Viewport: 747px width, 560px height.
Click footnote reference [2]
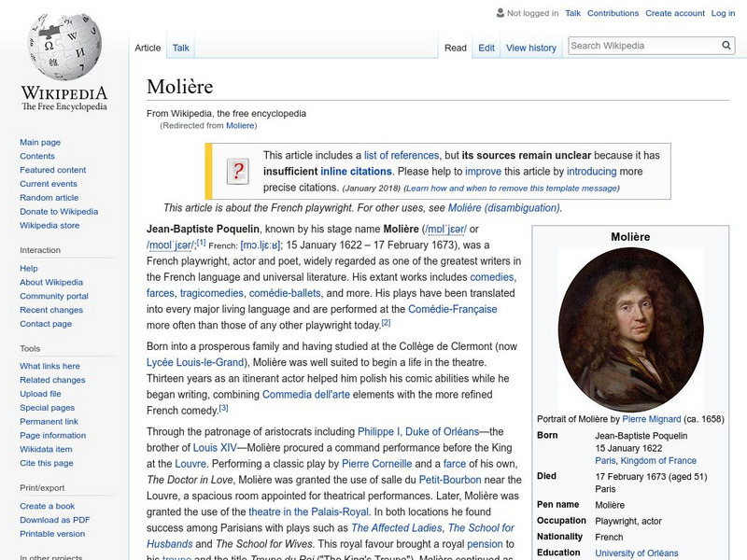(386, 322)
